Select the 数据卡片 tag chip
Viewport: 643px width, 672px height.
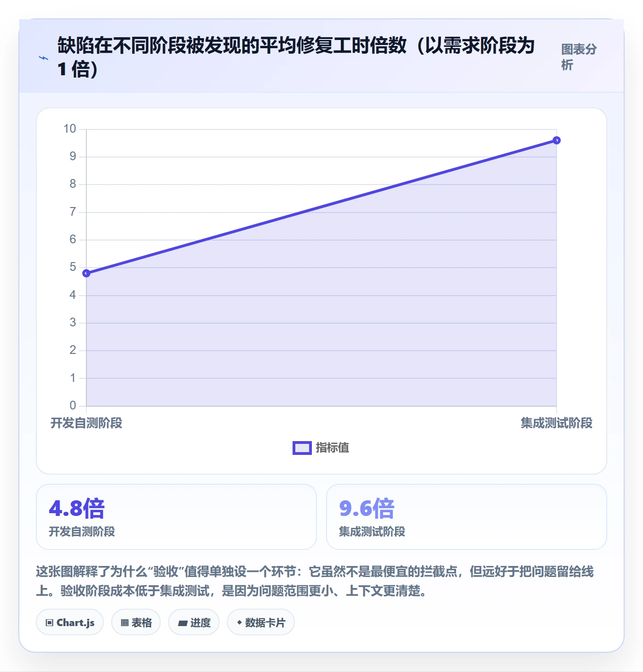pos(261,622)
